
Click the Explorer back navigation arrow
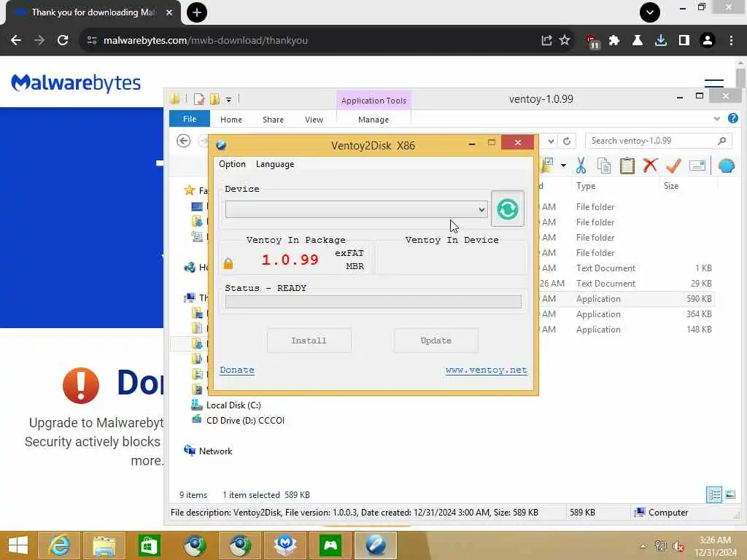click(183, 141)
